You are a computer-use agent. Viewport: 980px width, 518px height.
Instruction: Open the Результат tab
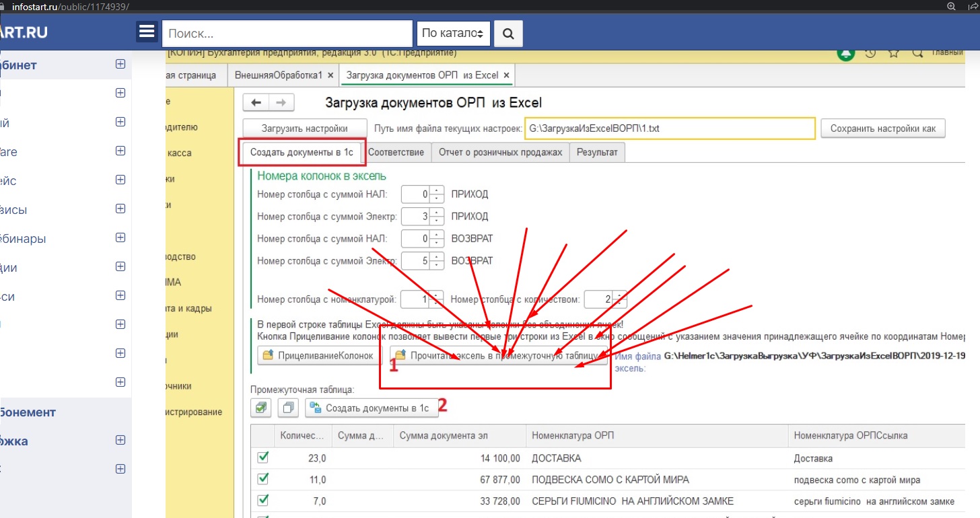(x=597, y=152)
